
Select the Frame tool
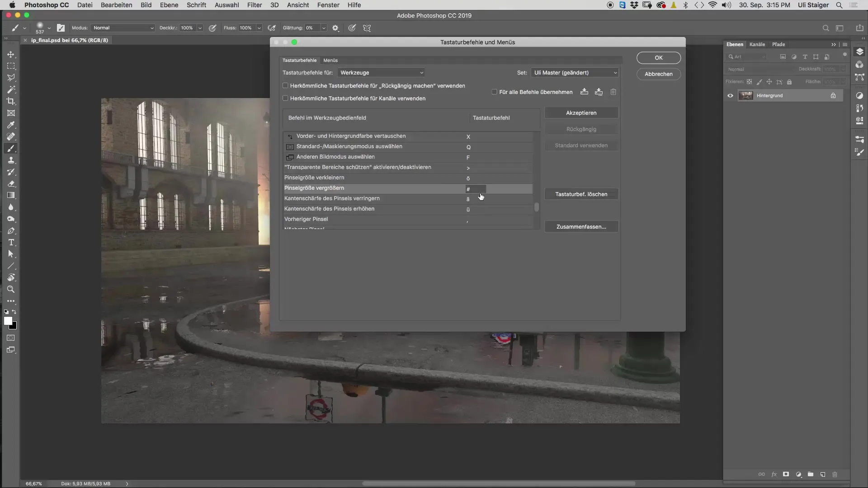click(x=11, y=113)
